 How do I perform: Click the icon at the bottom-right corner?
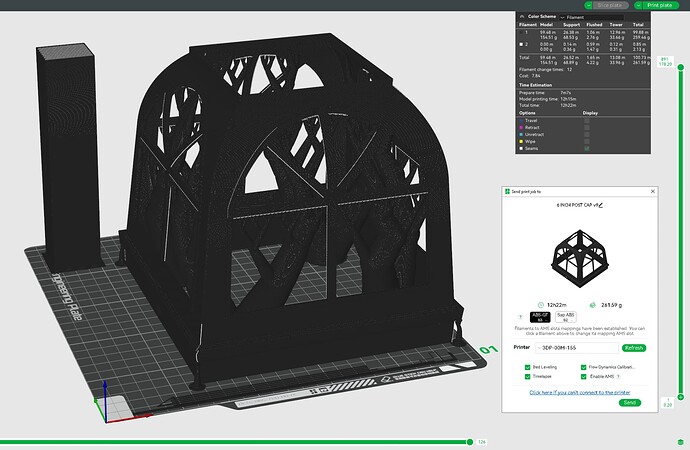pyautogui.click(x=681, y=442)
